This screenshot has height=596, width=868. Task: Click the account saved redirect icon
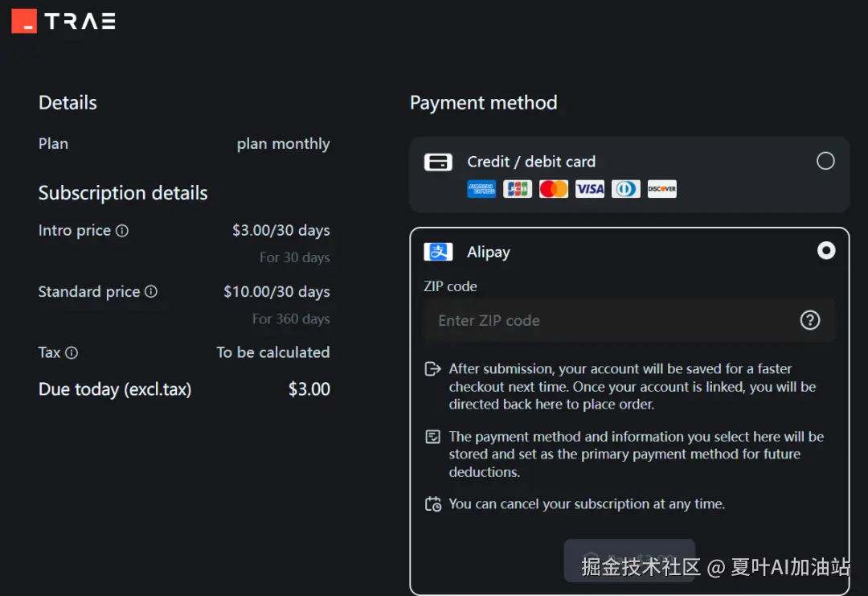pos(433,369)
